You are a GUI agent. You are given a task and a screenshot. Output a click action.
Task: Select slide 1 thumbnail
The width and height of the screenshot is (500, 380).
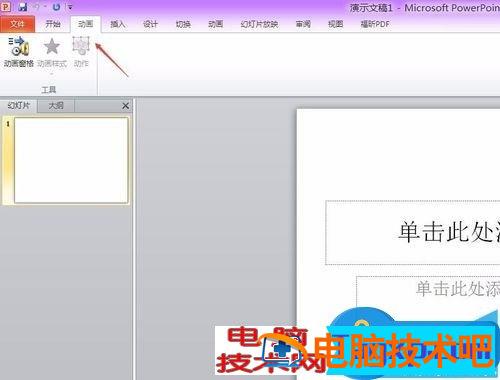tap(71, 160)
